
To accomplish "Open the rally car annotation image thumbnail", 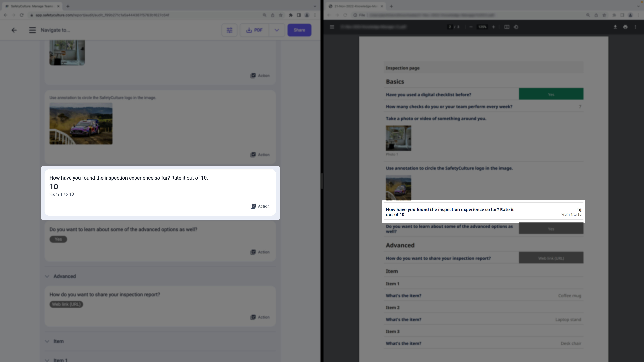I will pyautogui.click(x=81, y=123).
